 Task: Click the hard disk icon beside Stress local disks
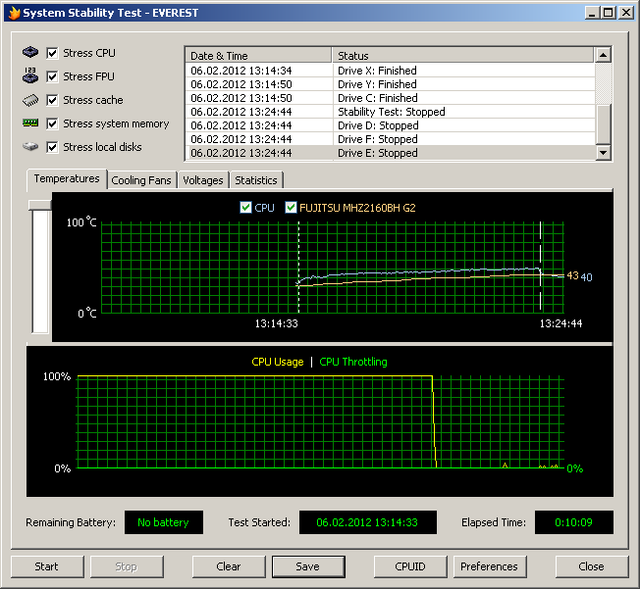pyautogui.click(x=30, y=147)
